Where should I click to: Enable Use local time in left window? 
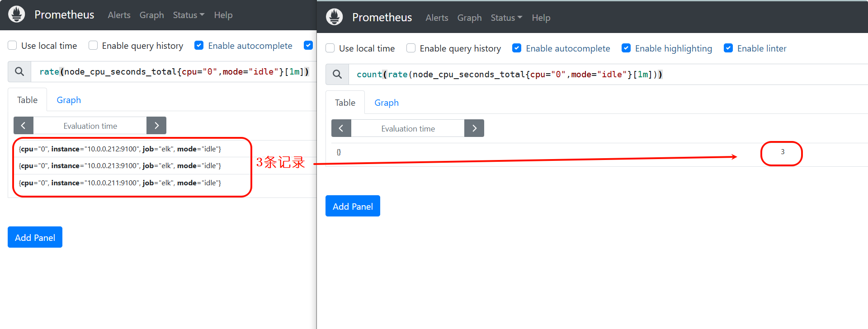click(x=13, y=45)
